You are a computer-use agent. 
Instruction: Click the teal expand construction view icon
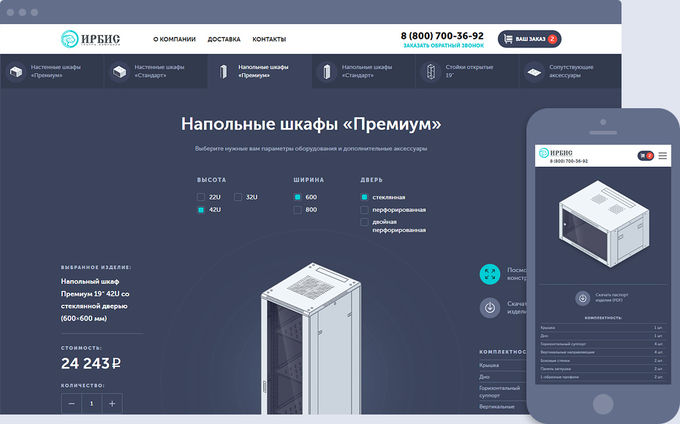coord(489,273)
